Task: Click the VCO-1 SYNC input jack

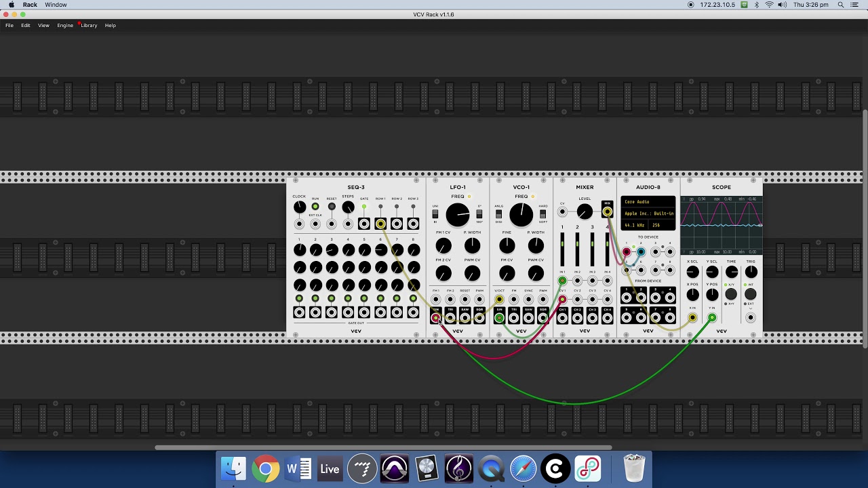Action: click(x=528, y=300)
